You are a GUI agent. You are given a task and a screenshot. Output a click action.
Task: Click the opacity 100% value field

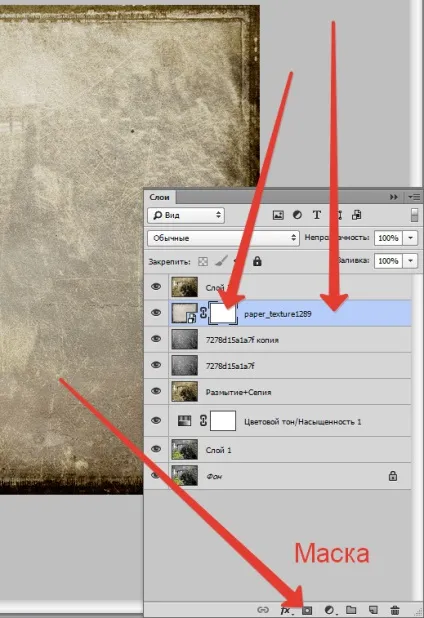(388, 238)
